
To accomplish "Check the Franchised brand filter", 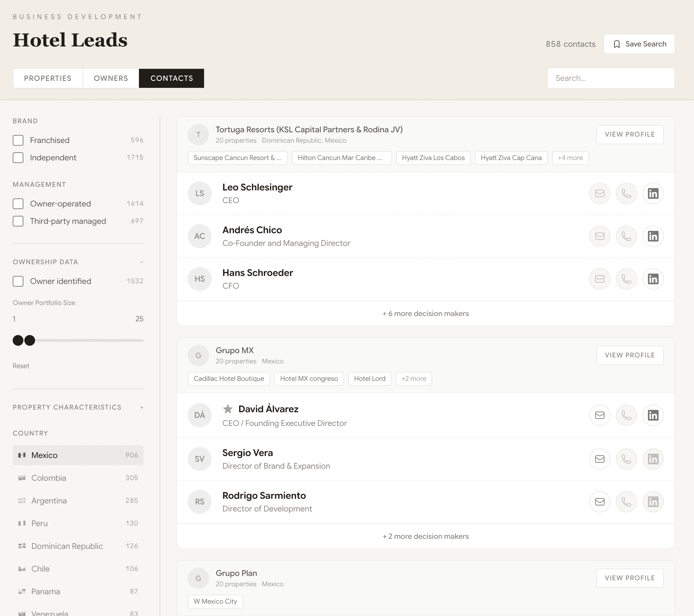I will [18, 140].
